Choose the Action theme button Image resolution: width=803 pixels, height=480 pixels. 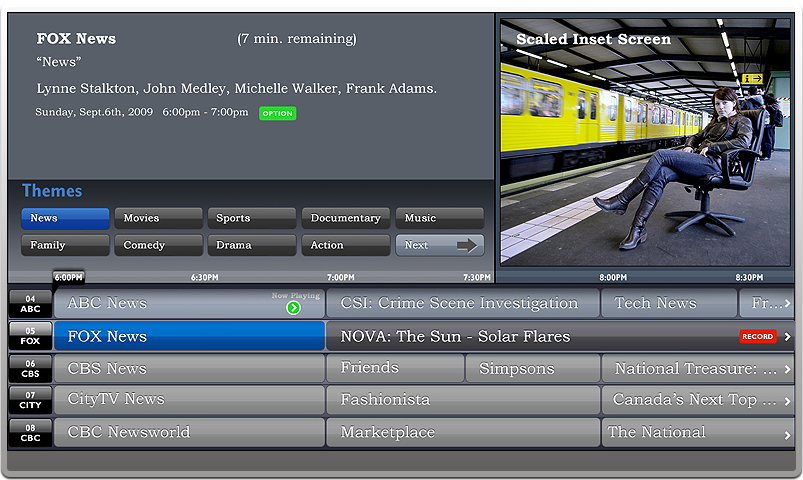[x=346, y=245]
